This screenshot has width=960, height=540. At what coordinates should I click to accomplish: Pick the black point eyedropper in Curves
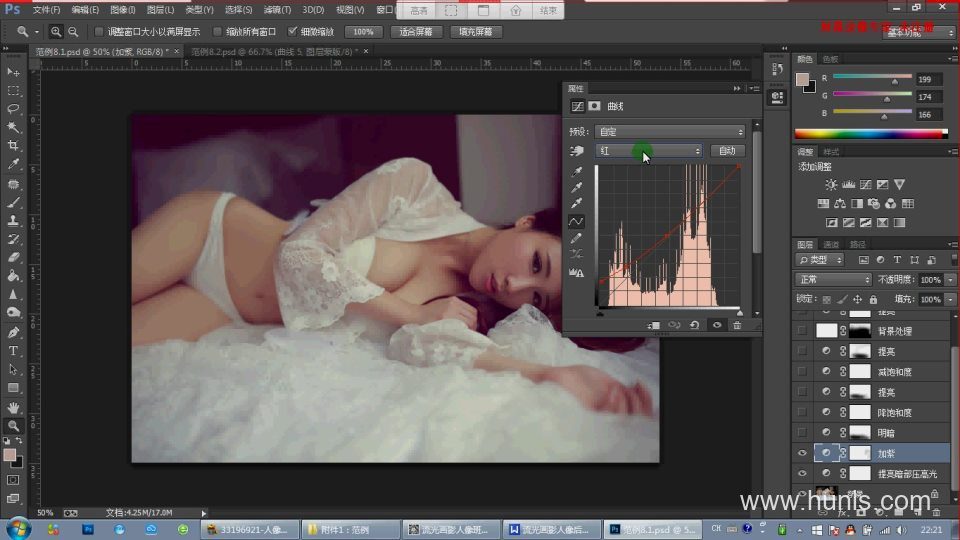577,171
